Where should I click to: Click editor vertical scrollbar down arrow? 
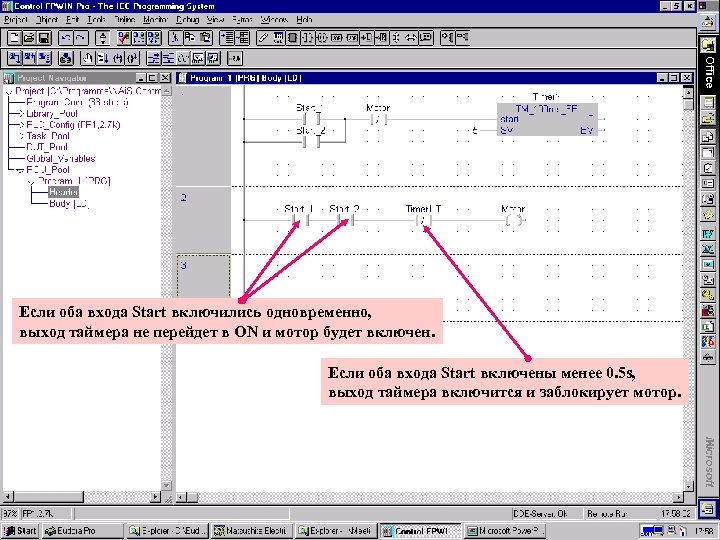pos(688,486)
